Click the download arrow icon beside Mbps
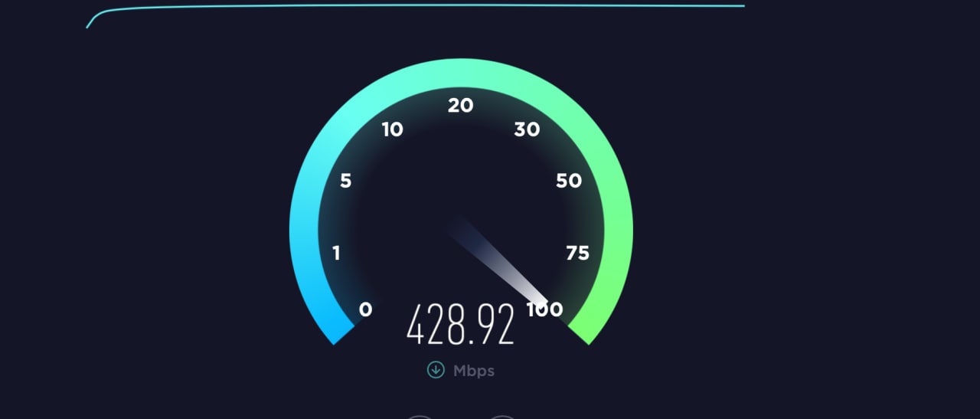 tap(435, 370)
